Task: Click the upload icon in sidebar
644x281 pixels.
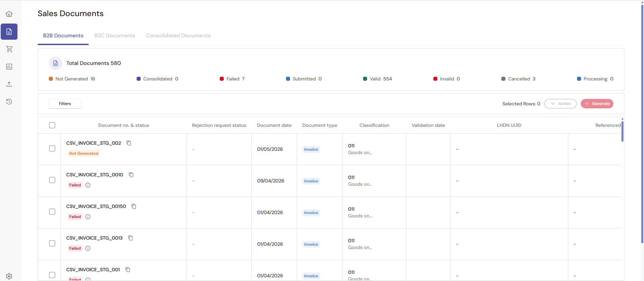Action: [9, 84]
